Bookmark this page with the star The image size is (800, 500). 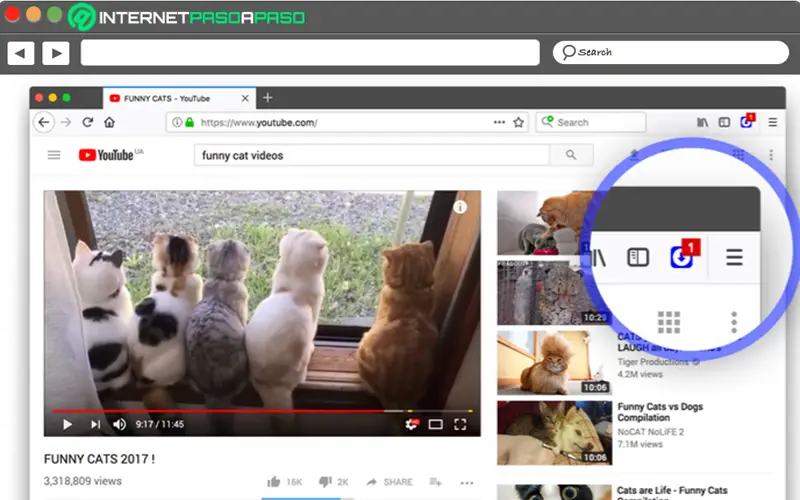click(518, 122)
